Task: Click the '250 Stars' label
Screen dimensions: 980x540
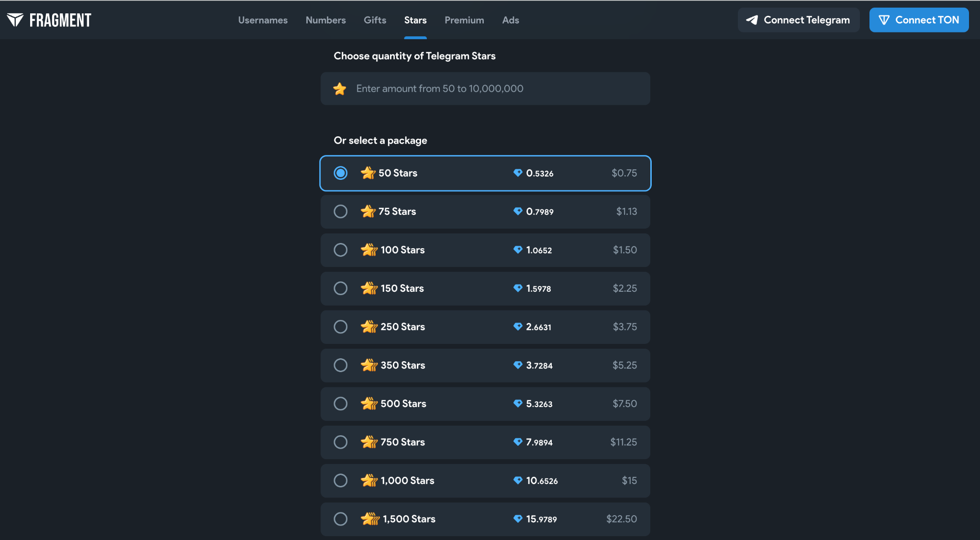Action: point(402,326)
